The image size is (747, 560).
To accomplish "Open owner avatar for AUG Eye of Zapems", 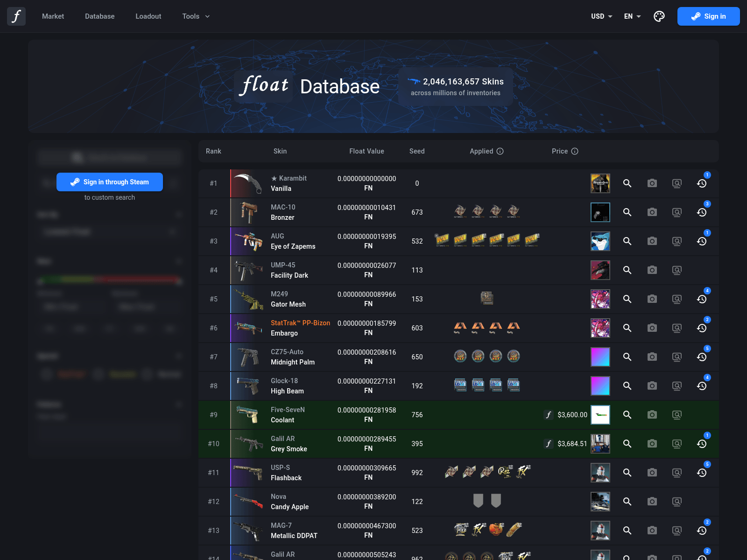I will point(600,241).
